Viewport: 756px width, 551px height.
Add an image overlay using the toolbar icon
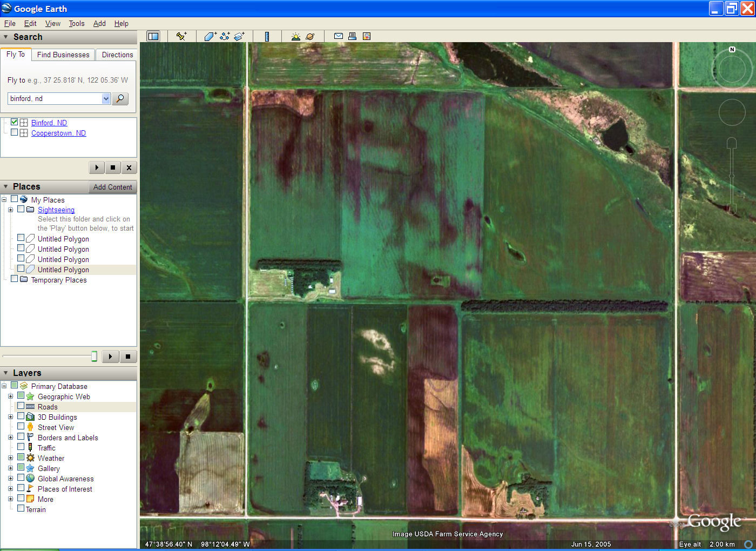click(239, 36)
